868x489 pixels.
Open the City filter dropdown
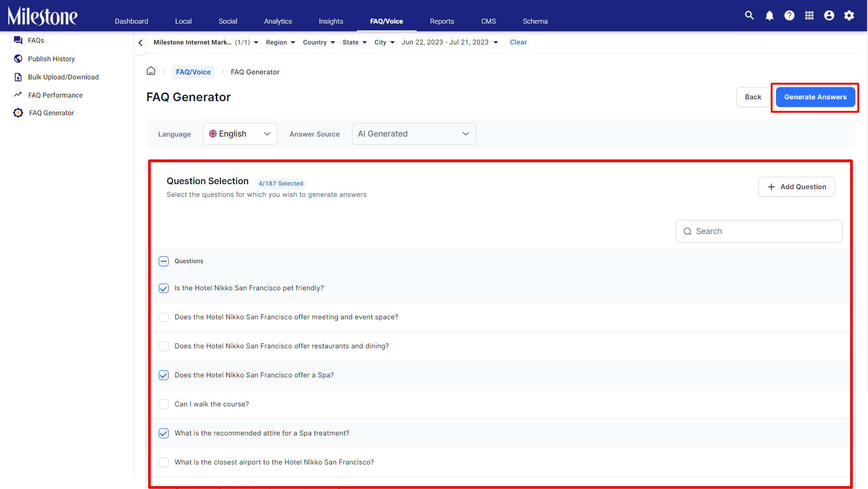click(x=384, y=42)
